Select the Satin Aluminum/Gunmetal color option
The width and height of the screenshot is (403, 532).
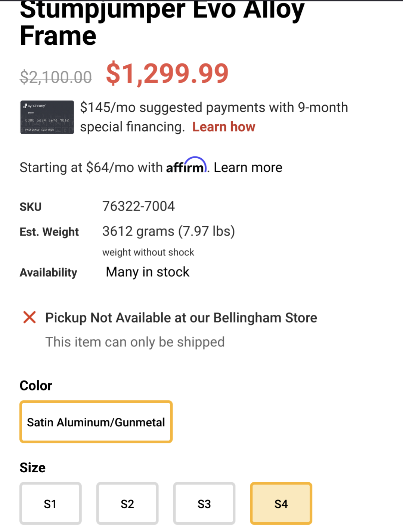(96, 422)
